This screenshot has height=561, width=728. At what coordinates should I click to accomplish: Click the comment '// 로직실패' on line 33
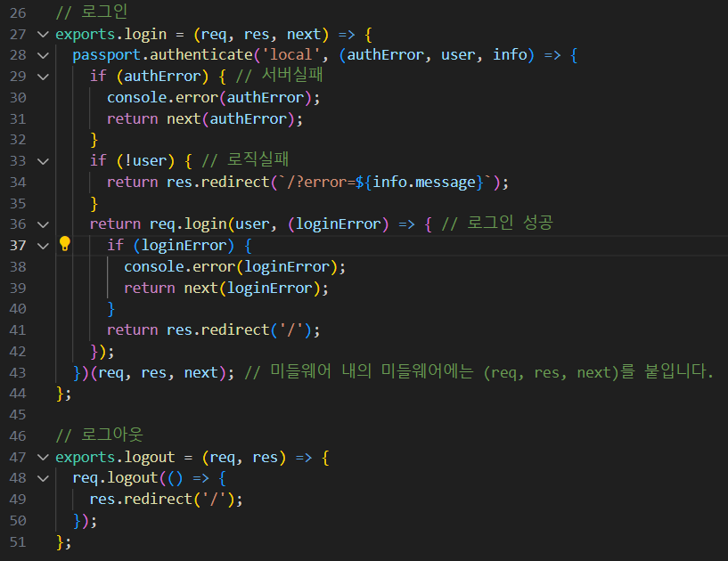point(245,160)
